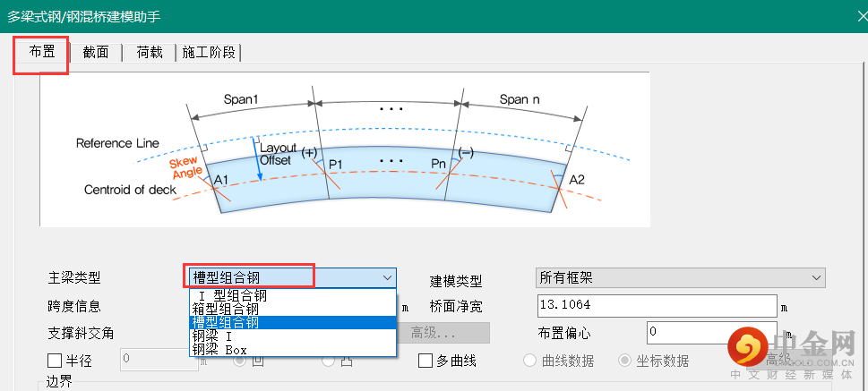The height and width of the screenshot is (391, 868).
Task: Click the 布置偏心 input field
Action: point(699,332)
